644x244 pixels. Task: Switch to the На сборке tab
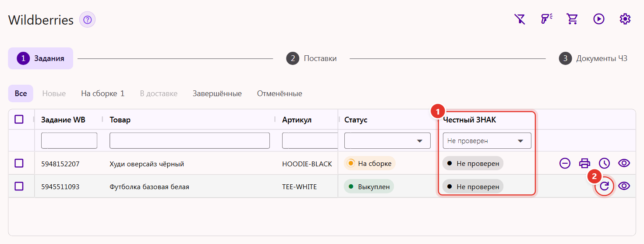(103, 93)
